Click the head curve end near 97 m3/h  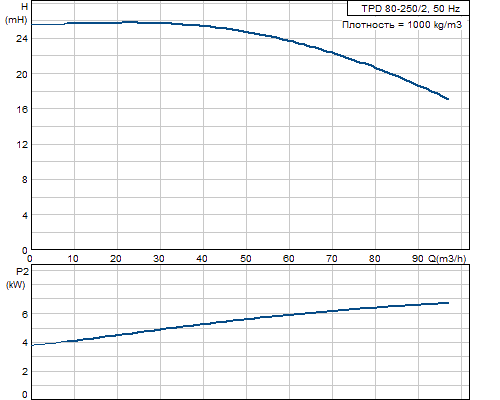448,99
